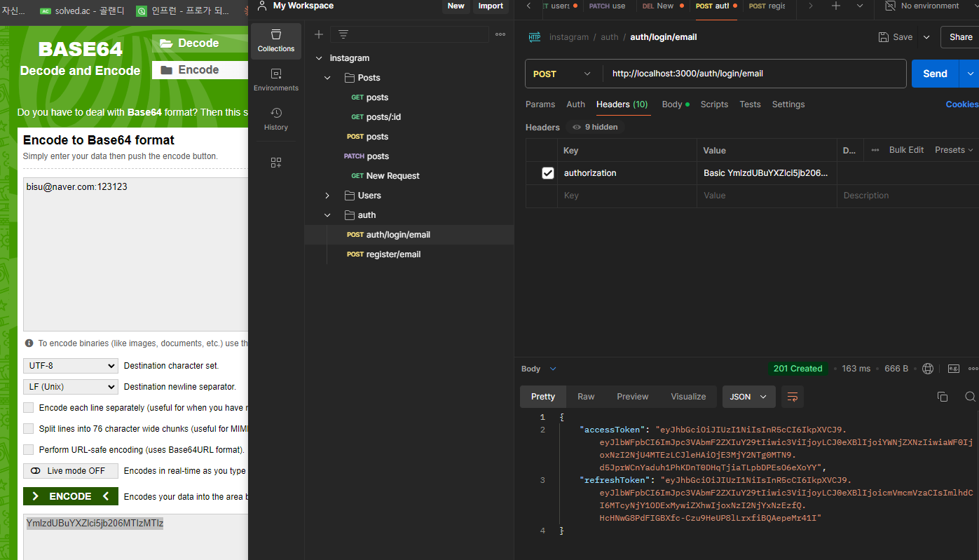Open the Cookies link
Viewport: 979px width, 560px height.
click(961, 104)
